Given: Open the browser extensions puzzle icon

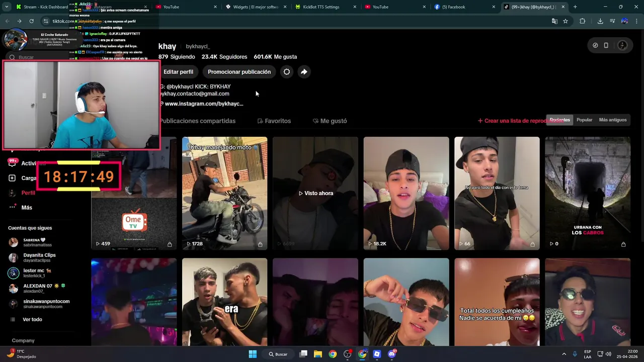Looking at the screenshot, I should point(583,21).
